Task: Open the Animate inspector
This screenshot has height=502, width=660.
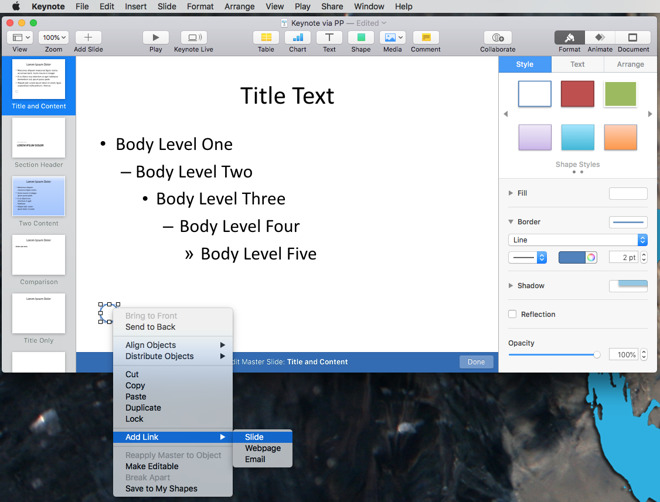Action: [x=600, y=37]
